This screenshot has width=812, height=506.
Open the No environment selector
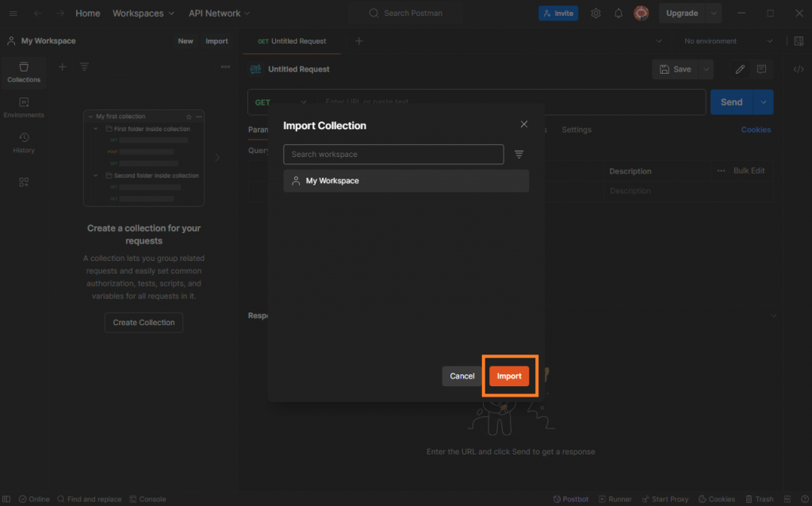click(728, 41)
